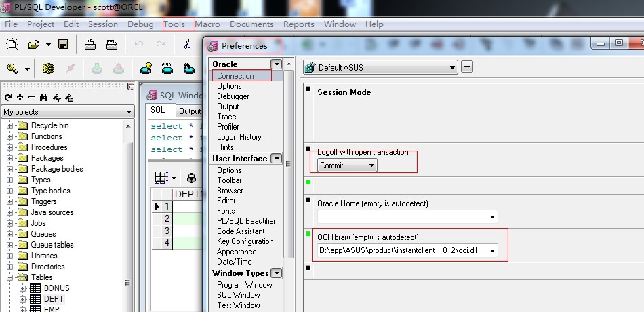
Task: Open the dropdown arrow beside Open folder
Action: click(x=48, y=44)
